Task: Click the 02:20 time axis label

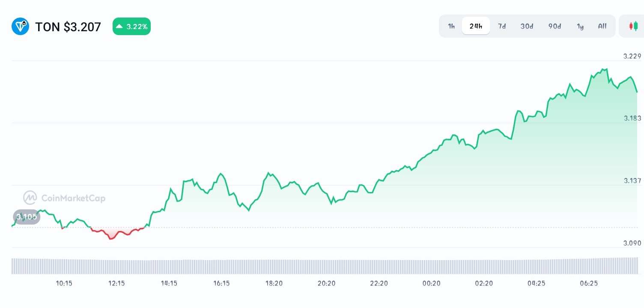Action: [x=484, y=283]
